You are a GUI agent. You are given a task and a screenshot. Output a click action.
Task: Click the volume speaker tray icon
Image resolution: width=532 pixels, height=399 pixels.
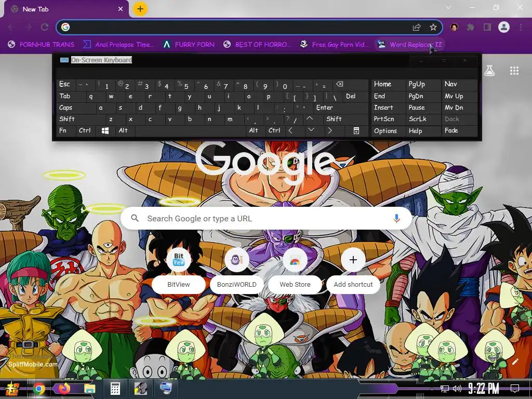[x=457, y=389]
